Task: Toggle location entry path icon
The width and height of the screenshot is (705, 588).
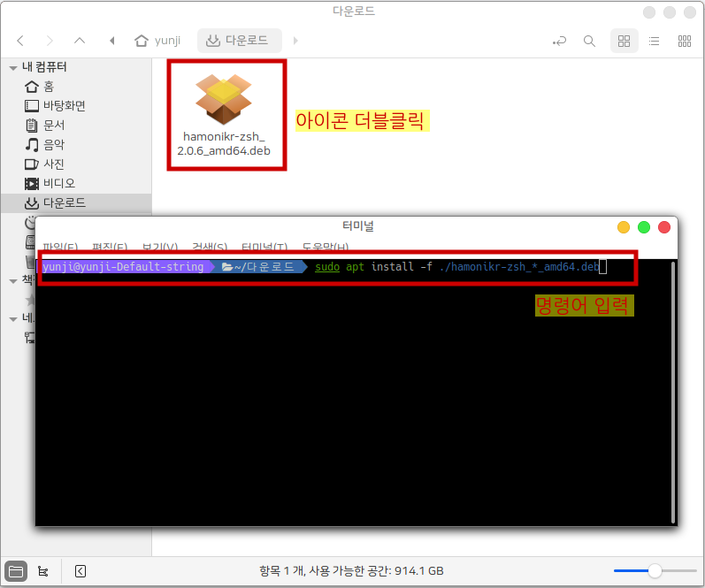Action: coord(559,41)
